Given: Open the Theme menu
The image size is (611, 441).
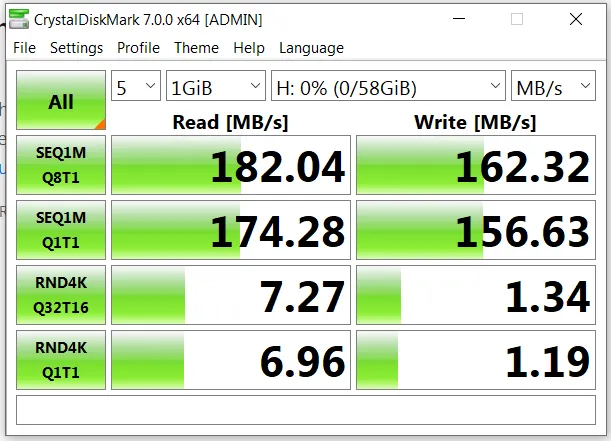Looking at the screenshot, I should pos(196,48).
